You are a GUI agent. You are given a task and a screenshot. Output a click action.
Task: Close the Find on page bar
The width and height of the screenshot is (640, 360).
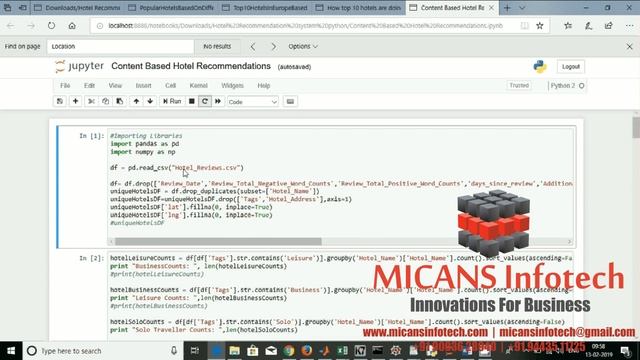tap(629, 47)
